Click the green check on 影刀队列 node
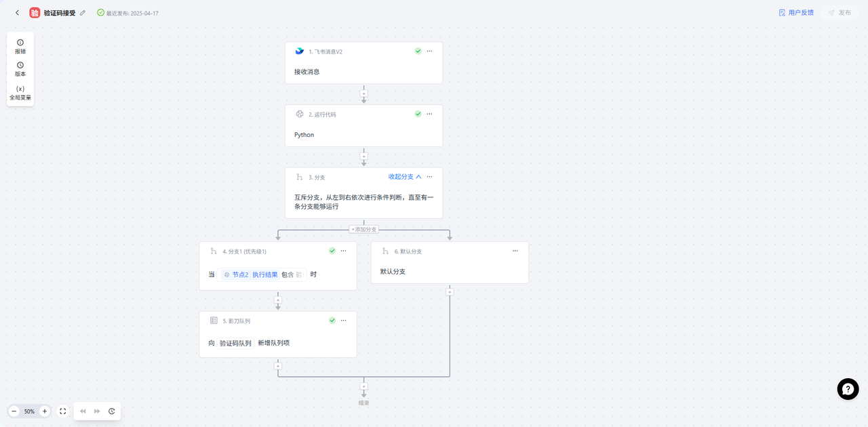 click(x=332, y=321)
